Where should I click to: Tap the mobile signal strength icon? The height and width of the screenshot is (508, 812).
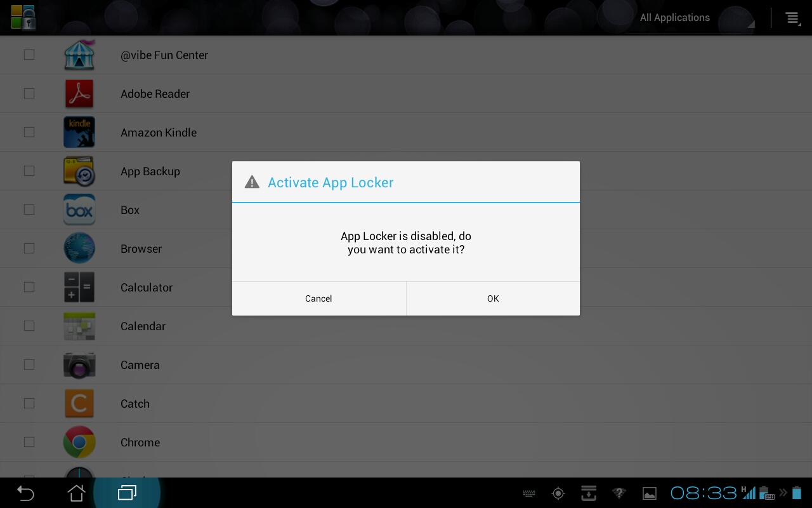[x=749, y=493]
